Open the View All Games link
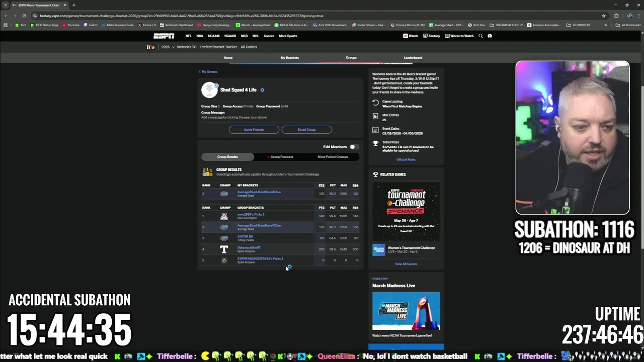This screenshot has height=362, width=644. [406, 264]
